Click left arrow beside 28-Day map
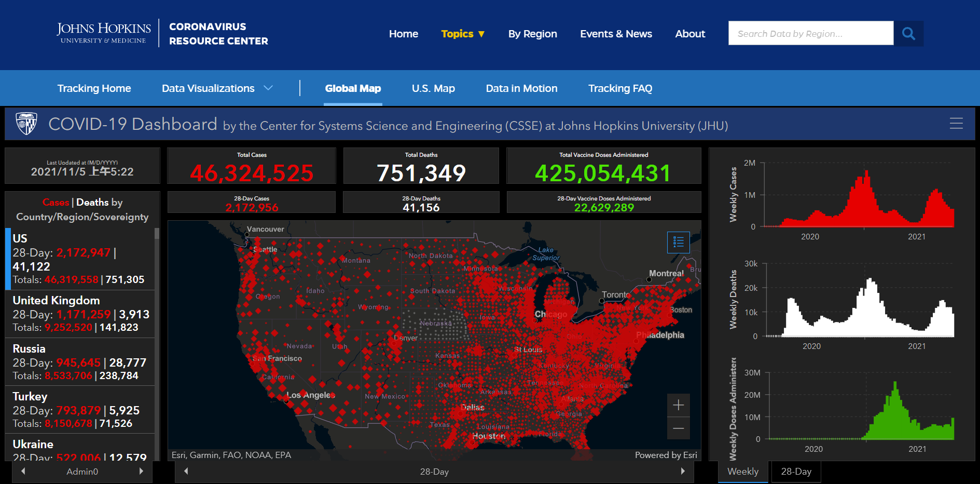The image size is (980, 484). [186, 471]
